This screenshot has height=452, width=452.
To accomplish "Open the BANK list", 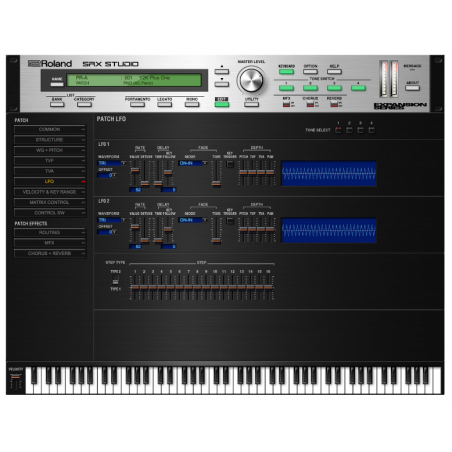I will click(57, 104).
